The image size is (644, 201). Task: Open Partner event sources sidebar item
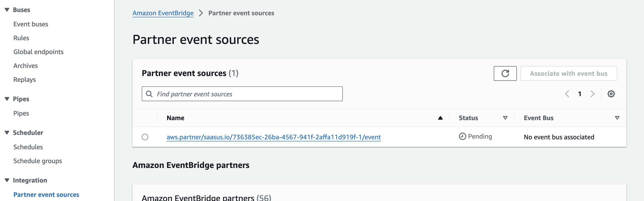[46, 195]
